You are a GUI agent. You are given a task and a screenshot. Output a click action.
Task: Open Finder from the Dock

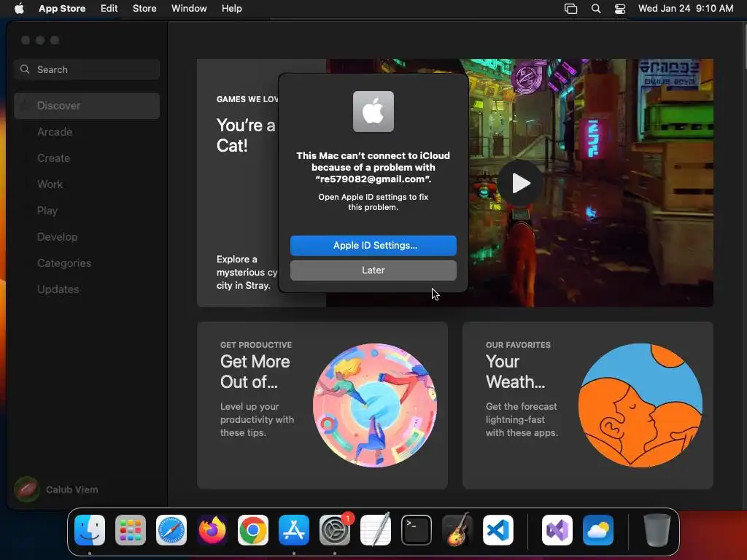click(90, 530)
